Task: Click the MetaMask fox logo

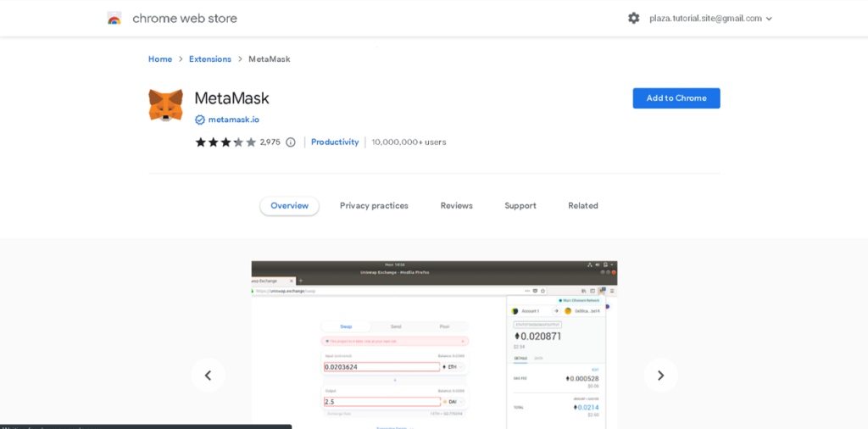Action: coord(165,105)
